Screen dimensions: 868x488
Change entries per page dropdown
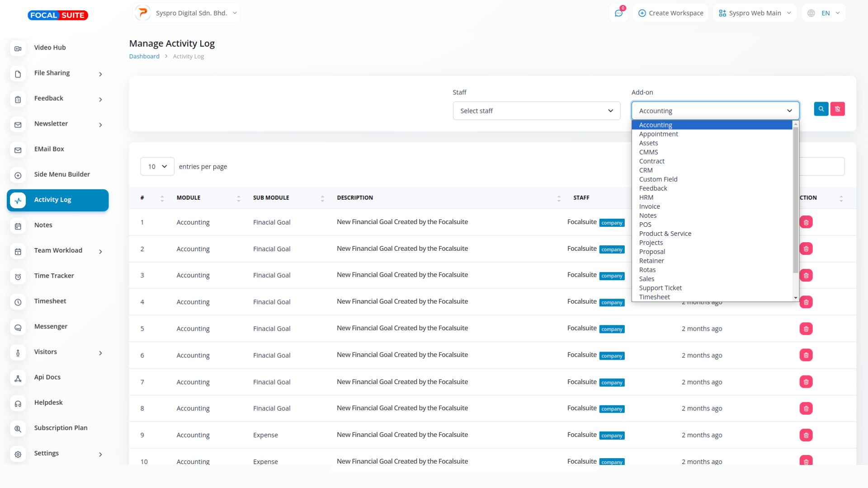157,167
